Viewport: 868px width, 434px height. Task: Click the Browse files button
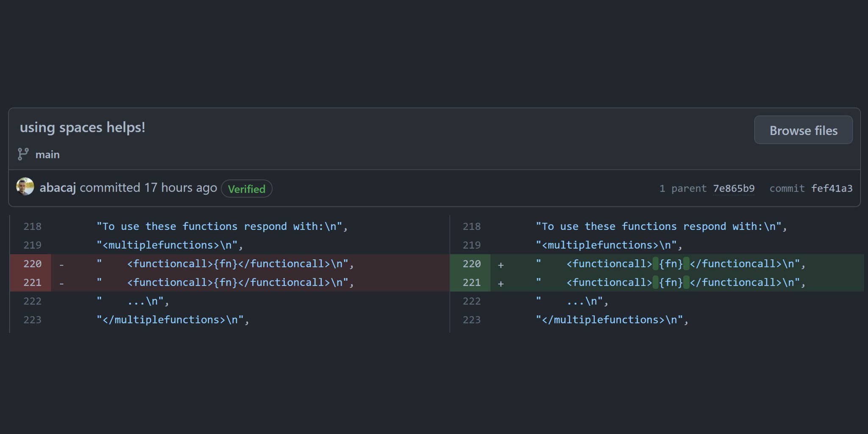[803, 130]
